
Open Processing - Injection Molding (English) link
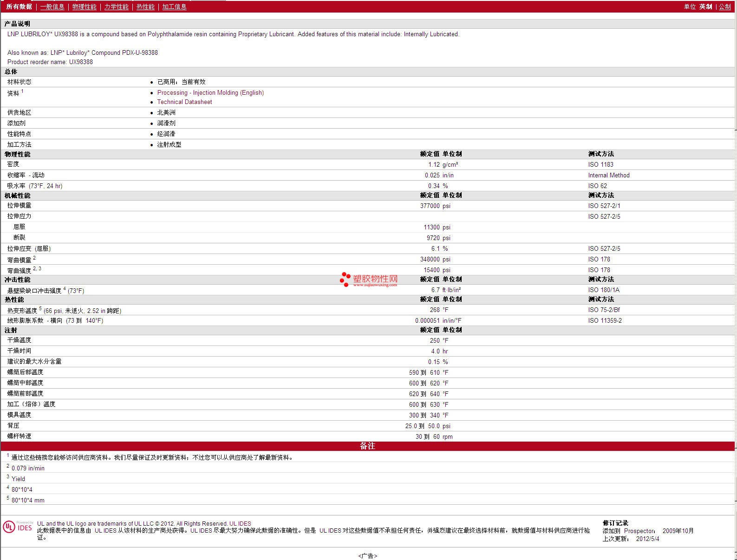point(210,93)
